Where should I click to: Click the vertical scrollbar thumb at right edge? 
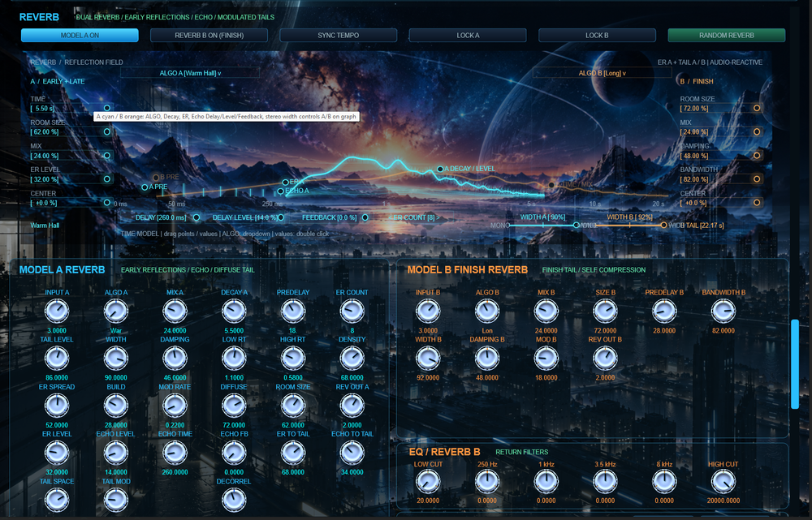point(795,364)
